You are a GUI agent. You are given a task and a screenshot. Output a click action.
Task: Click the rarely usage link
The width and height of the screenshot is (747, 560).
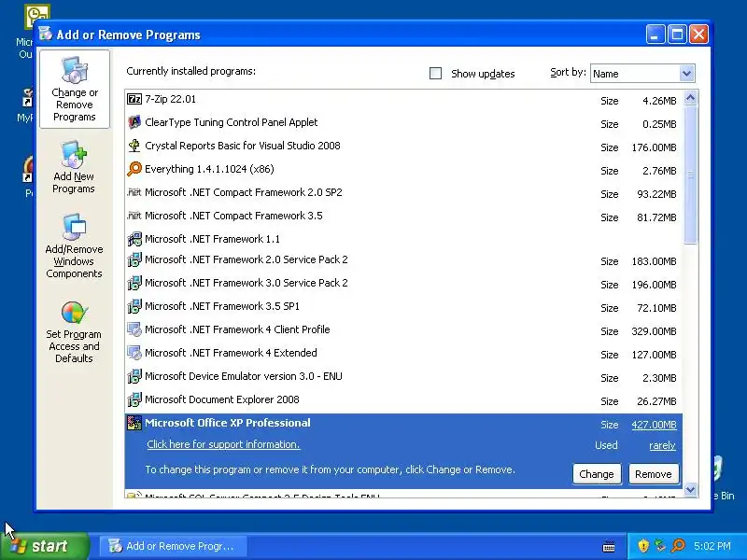pos(662,446)
